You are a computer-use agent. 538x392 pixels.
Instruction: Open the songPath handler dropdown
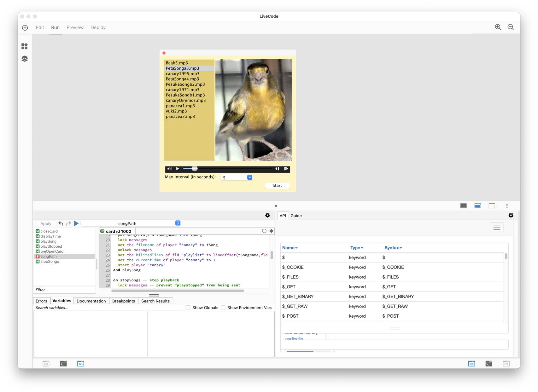click(x=178, y=223)
